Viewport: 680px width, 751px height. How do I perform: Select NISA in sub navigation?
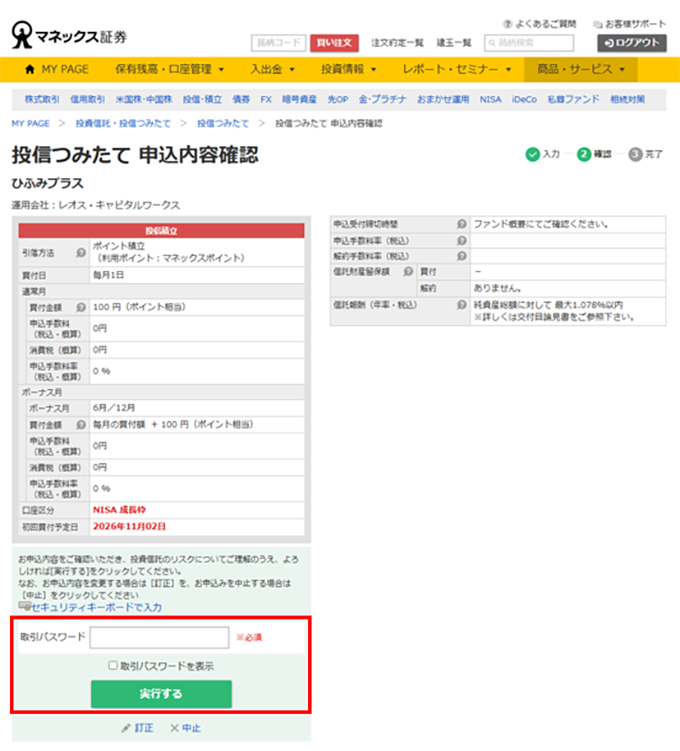[490, 99]
